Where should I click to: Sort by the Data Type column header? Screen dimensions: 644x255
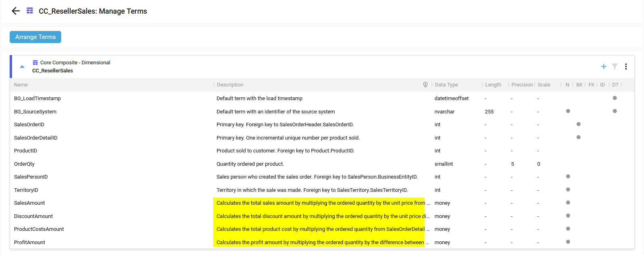pos(446,85)
